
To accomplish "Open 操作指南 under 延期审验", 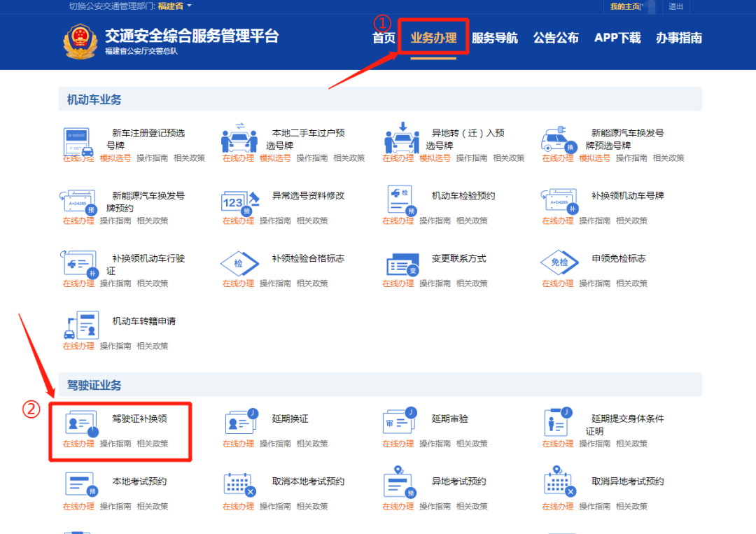I will (435, 444).
